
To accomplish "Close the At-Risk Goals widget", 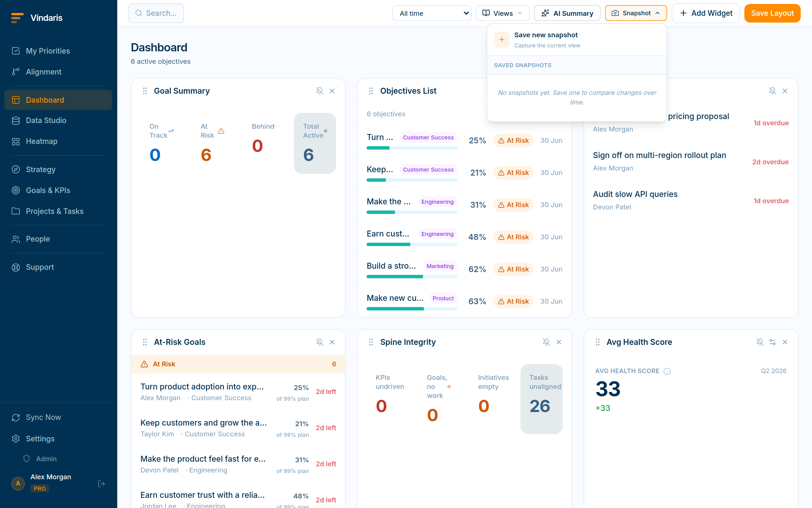I will (x=332, y=342).
